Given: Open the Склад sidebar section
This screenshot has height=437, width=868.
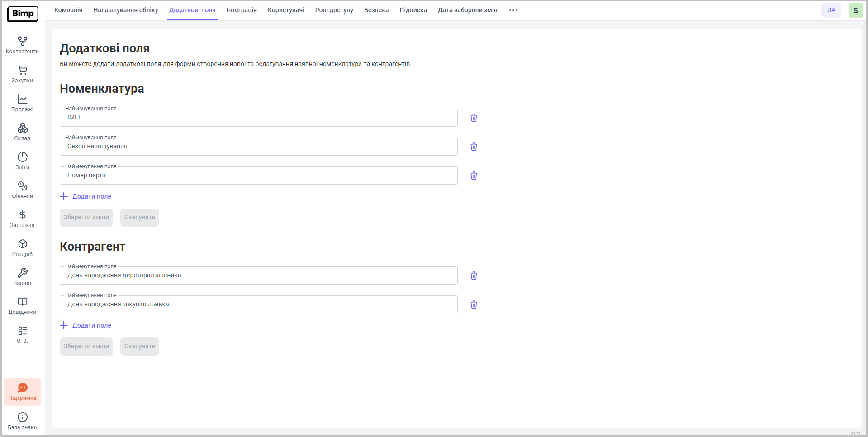Looking at the screenshot, I should click(x=22, y=132).
